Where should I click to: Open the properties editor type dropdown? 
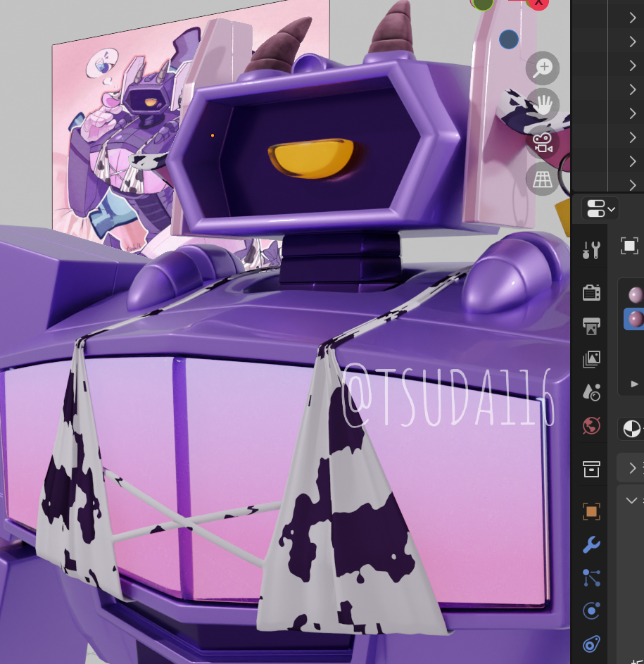[x=600, y=208]
